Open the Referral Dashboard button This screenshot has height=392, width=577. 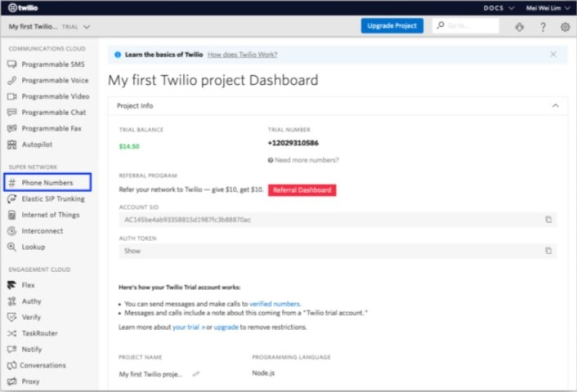click(x=302, y=190)
